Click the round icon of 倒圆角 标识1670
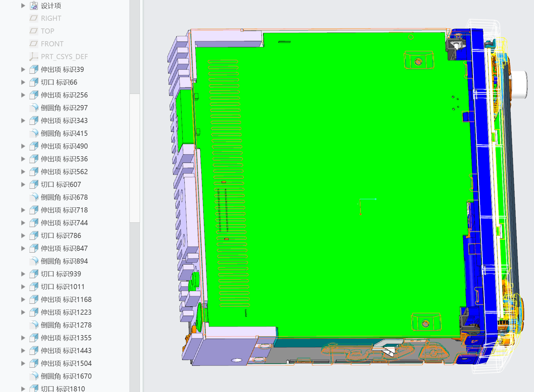Screen dimensions: 534x392 [34, 376]
